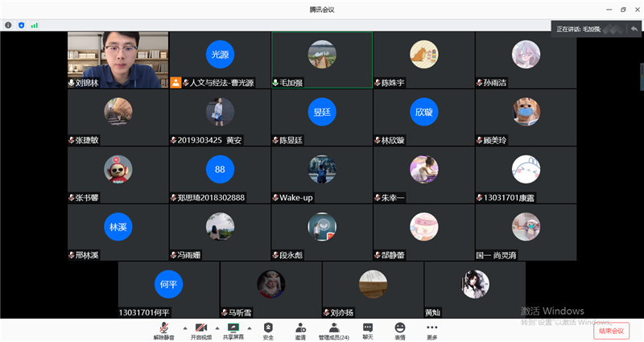Click the blue security shield icon
This screenshot has height=342, width=644.
click(x=22, y=25)
